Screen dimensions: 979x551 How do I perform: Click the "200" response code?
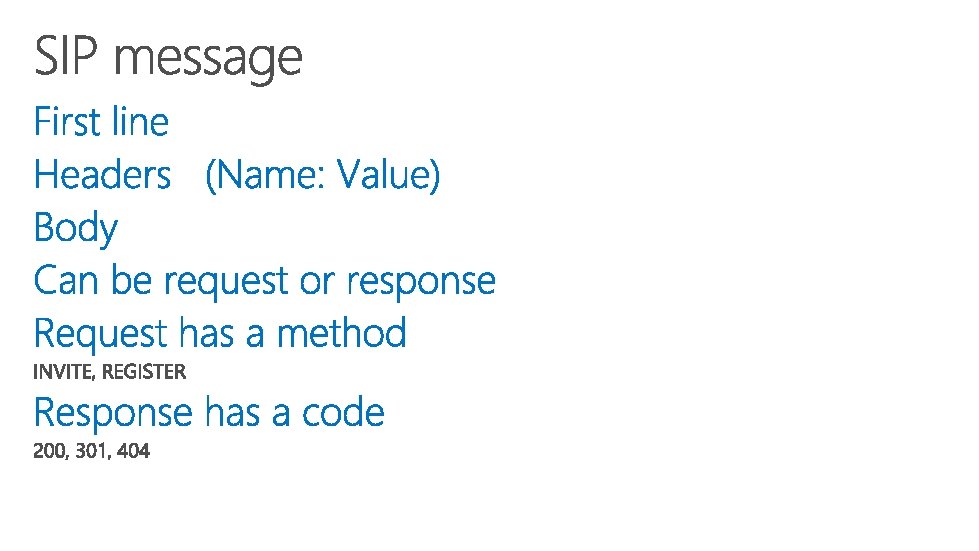[x=47, y=452]
